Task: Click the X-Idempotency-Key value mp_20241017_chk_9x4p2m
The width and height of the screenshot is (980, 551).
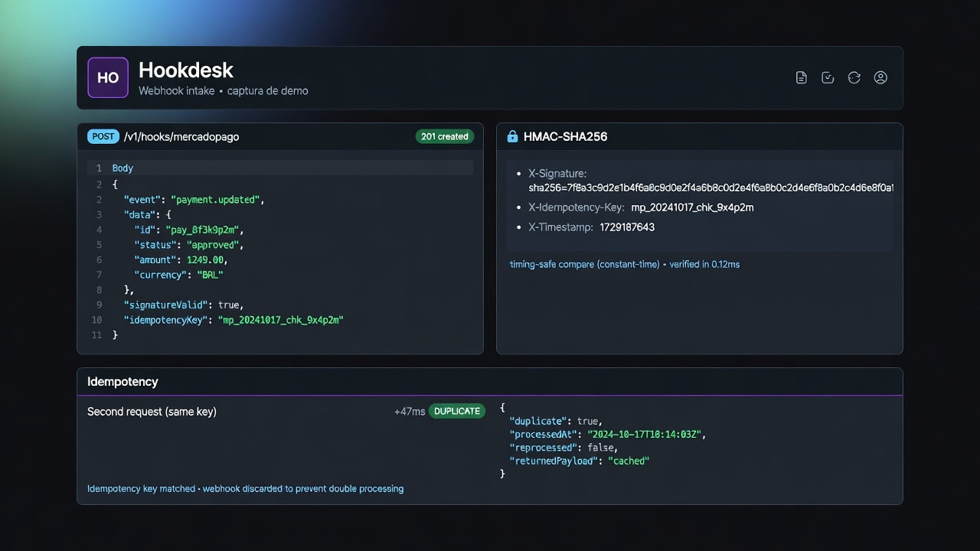Action: pyautogui.click(x=693, y=207)
